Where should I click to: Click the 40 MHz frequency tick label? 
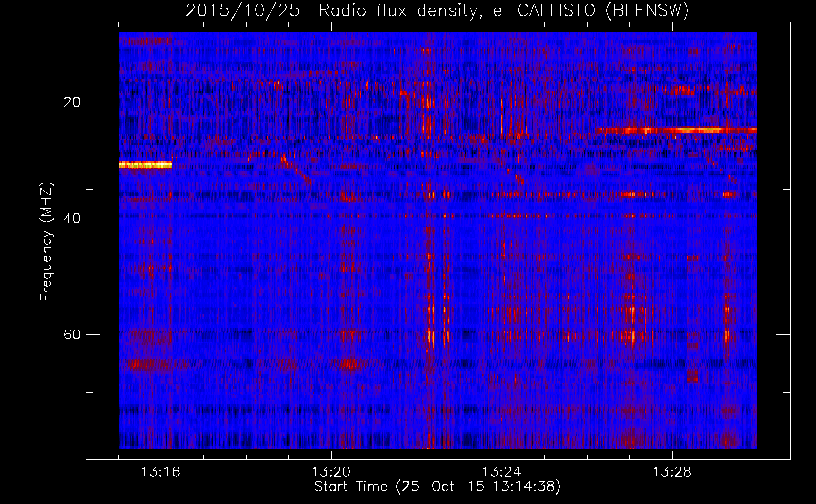(72, 218)
